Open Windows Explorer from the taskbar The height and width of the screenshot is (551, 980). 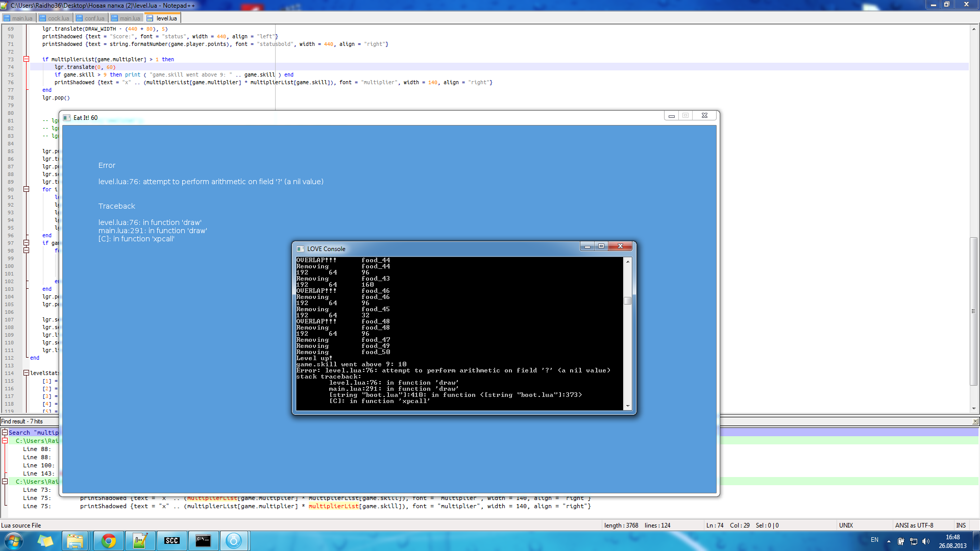[75, 541]
